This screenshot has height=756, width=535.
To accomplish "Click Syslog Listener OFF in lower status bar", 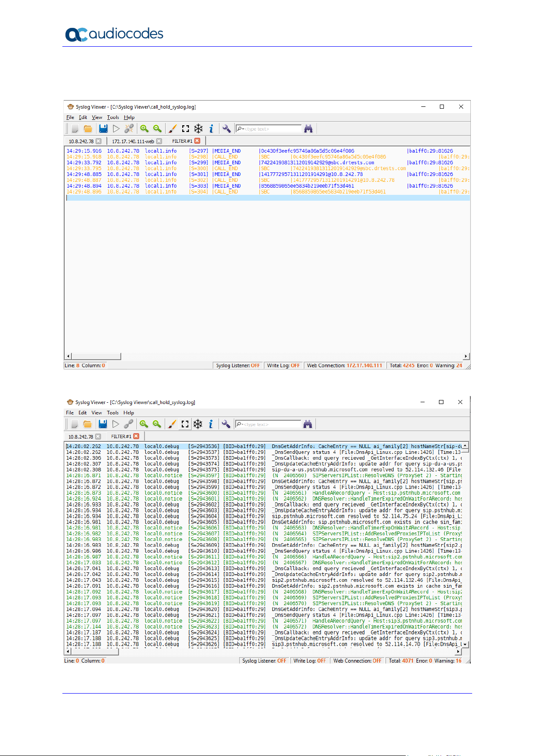I will (264, 661).
